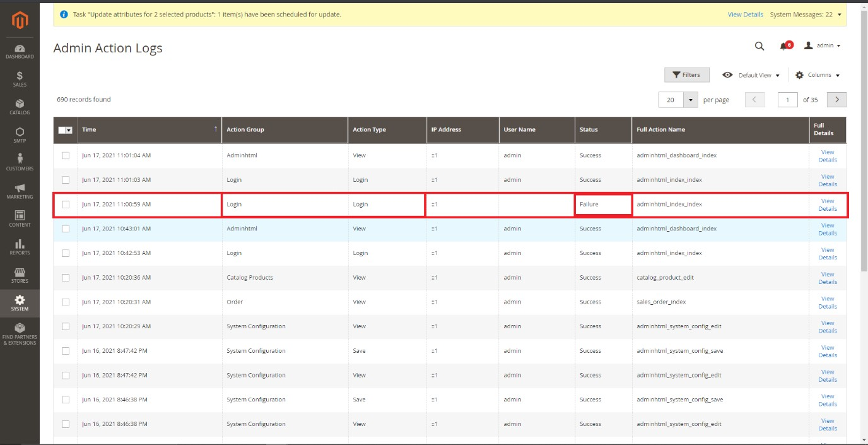
Task: Open Find Partners & Extensions
Action: pyautogui.click(x=20, y=334)
